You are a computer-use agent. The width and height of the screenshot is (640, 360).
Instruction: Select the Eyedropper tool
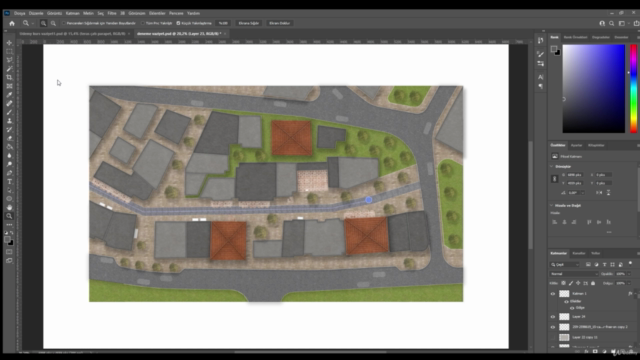click(9, 95)
